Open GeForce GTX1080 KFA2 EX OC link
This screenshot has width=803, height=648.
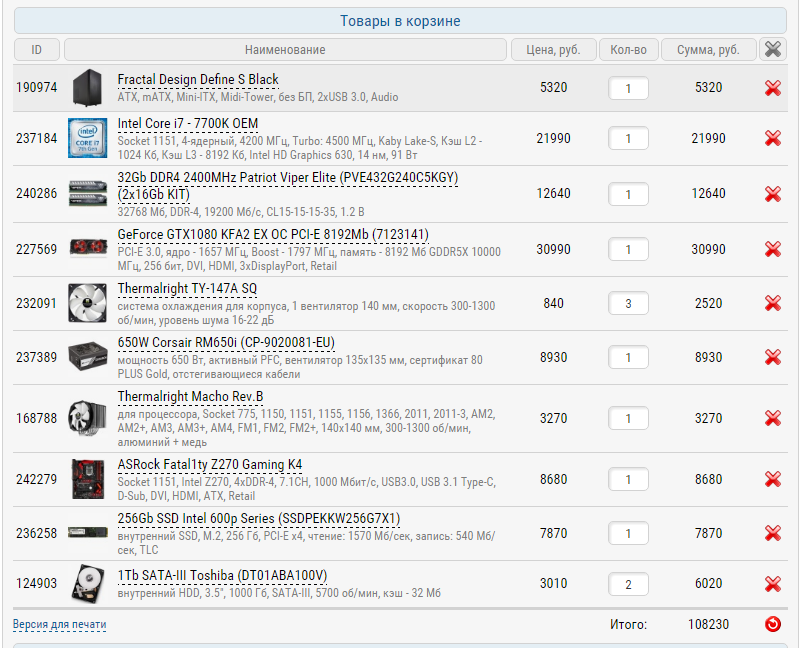[x=273, y=235]
